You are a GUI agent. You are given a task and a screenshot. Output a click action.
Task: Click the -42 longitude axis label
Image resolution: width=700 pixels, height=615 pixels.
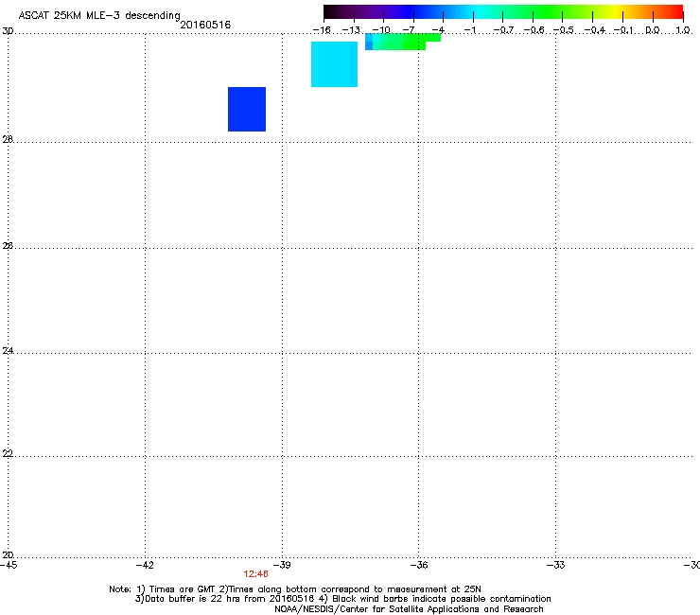pyautogui.click(x=145, y=565)
